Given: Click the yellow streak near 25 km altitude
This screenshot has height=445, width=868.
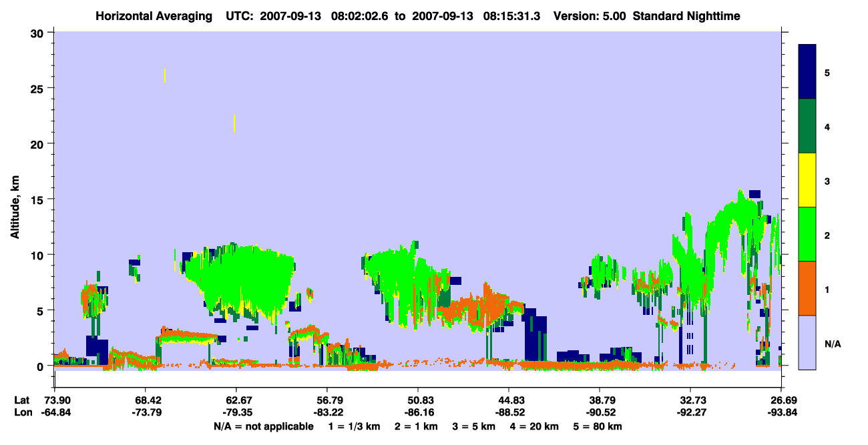Looking at the screenshot, I should [x=164, y=75].
